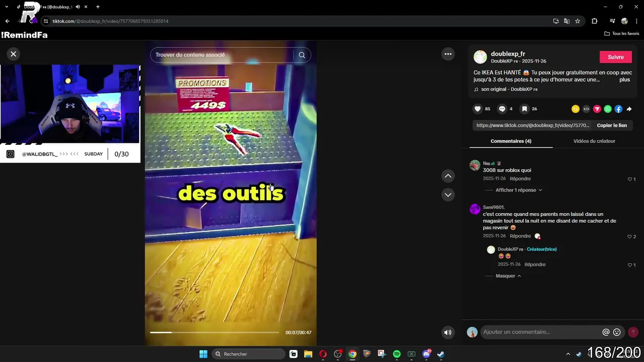Go to the next video
Image resolution: width=644 pixels, height=362 pixels.
[x=448, y=195]
